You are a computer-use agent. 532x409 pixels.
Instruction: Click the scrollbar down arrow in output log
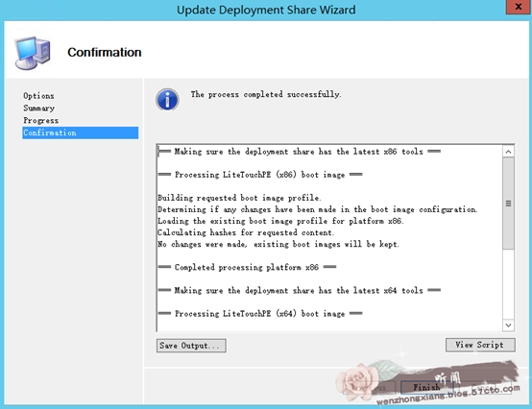(x=508, y=325)
